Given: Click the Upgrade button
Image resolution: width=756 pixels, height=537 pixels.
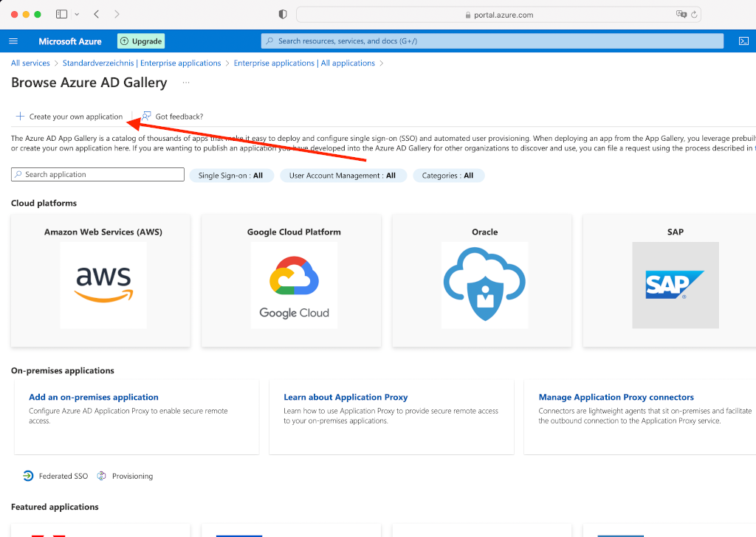Looking at the screenshot, I should click(x=141, y=41).
